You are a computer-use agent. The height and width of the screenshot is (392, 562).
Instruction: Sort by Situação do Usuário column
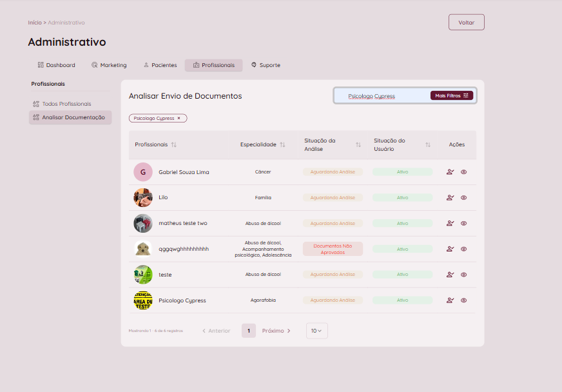(x=428, y=145)
